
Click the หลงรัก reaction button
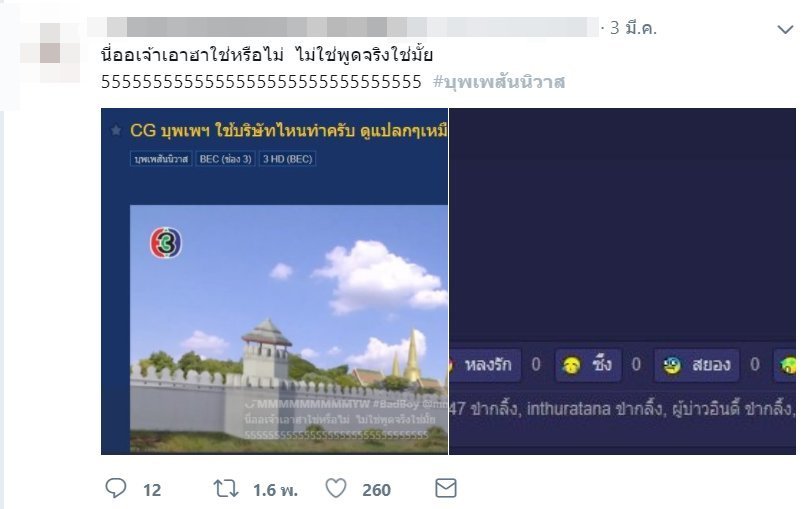(x=485, y=365)
